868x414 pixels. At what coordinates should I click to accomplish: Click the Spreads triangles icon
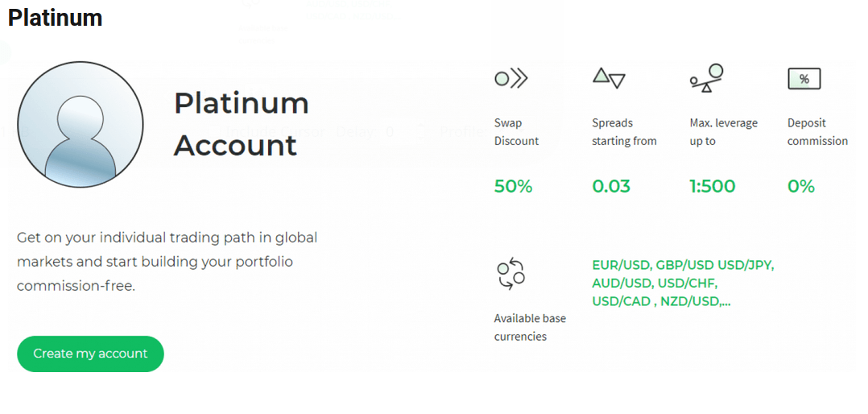[x=609, y=79]
